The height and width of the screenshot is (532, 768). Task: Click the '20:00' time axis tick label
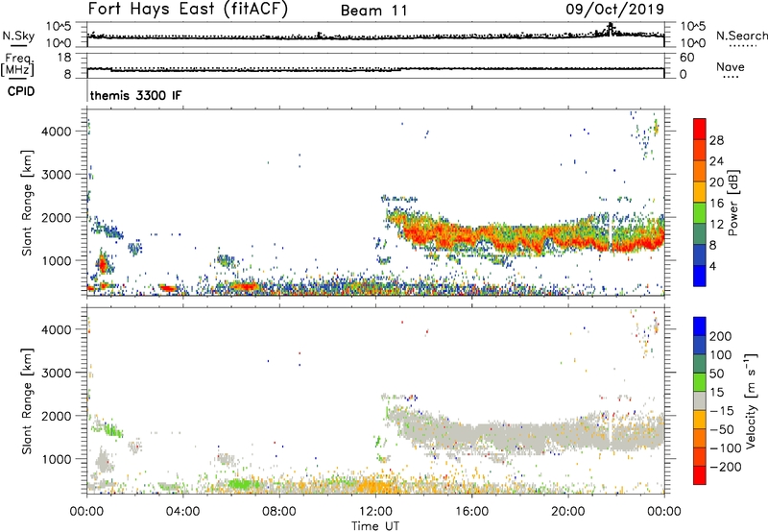(x=567, y=512)
